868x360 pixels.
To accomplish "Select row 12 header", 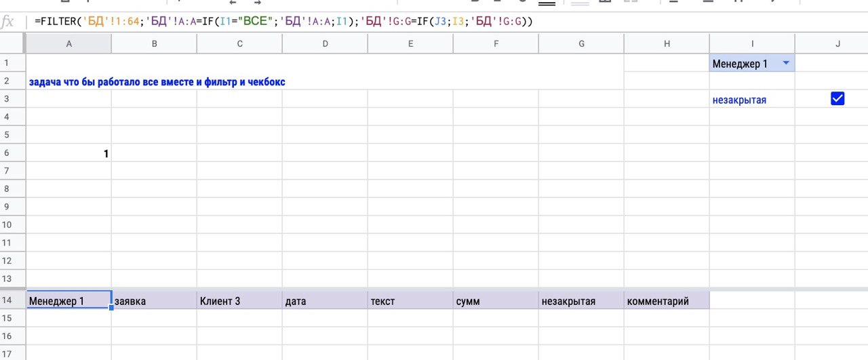I will (x=12, y=261).
